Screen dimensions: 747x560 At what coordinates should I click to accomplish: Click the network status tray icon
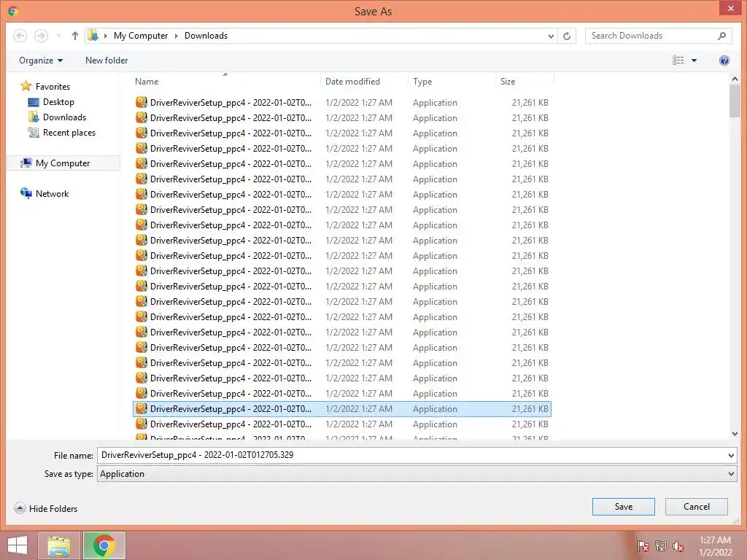(661, 546)
